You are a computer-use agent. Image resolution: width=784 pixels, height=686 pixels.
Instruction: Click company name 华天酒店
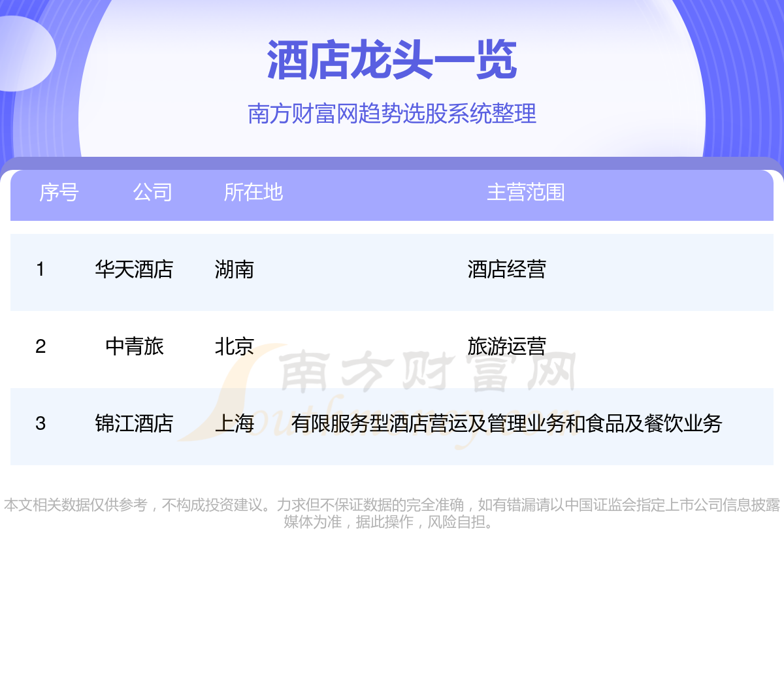134,269
